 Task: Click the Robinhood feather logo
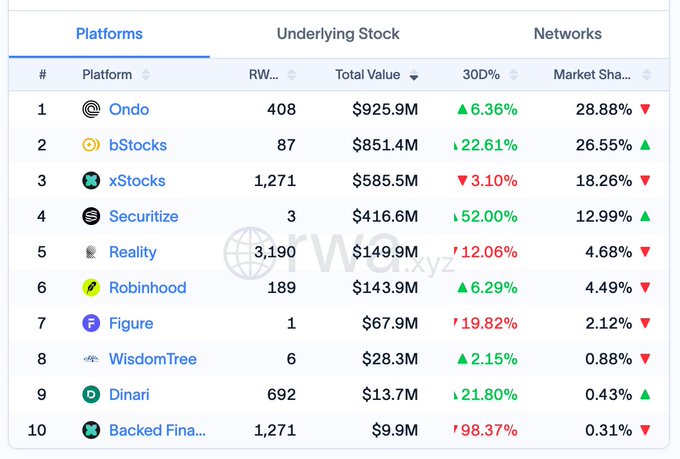pyautogui.click(x=91, y=288)
